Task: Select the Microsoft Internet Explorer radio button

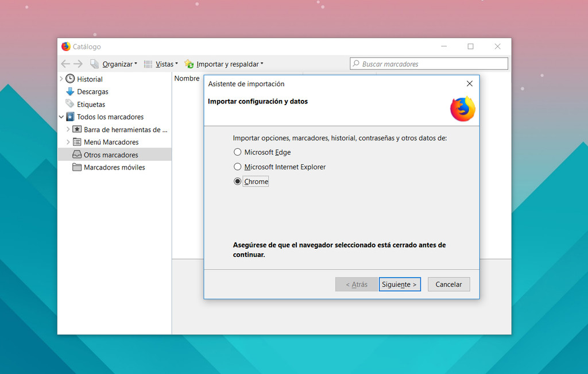Action: coord(237,167)
